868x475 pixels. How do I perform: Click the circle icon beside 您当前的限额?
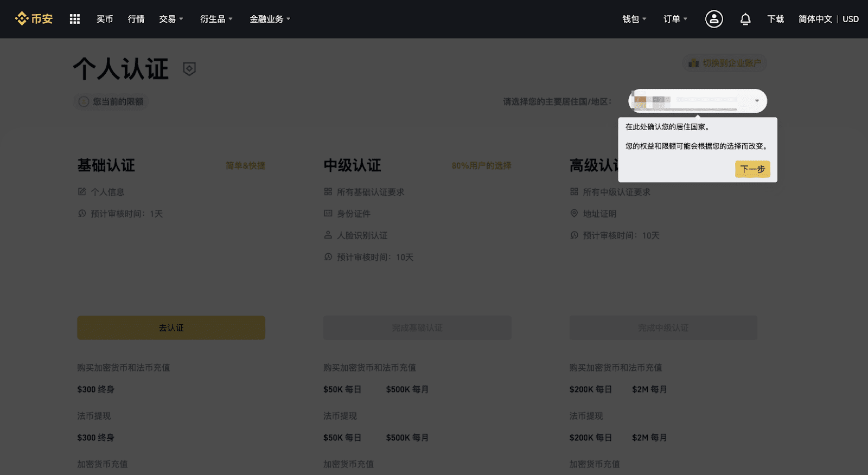pyautogui.click(x=84, y=101)
